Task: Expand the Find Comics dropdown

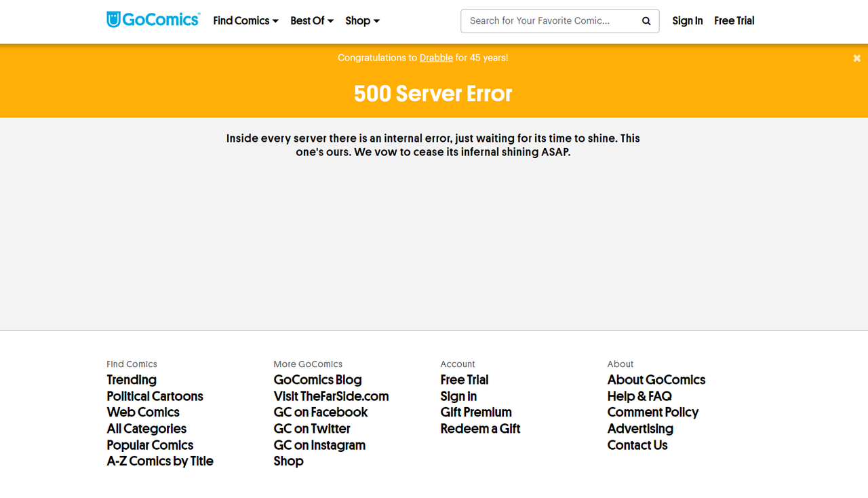Action: (x=245, y=21)
